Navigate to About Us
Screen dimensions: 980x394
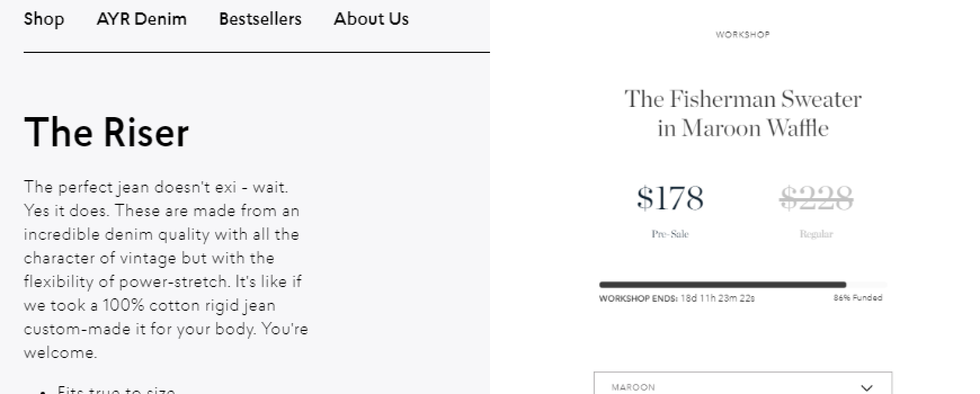pos(371,19)
